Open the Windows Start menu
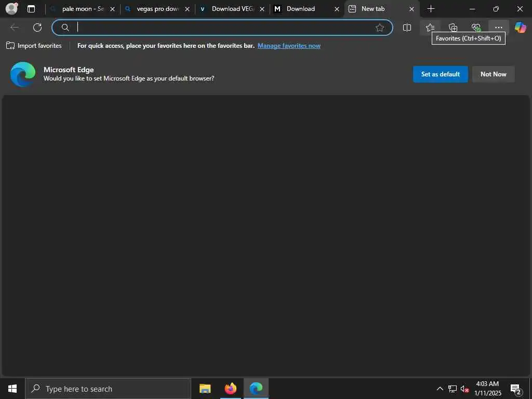 point(12,389)
